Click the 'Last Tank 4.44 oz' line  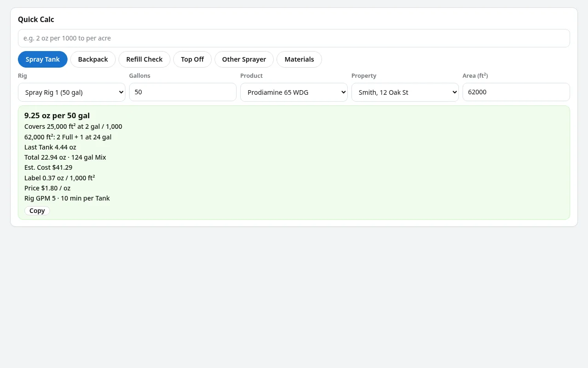pyautogui.click(x=50, y=147)
